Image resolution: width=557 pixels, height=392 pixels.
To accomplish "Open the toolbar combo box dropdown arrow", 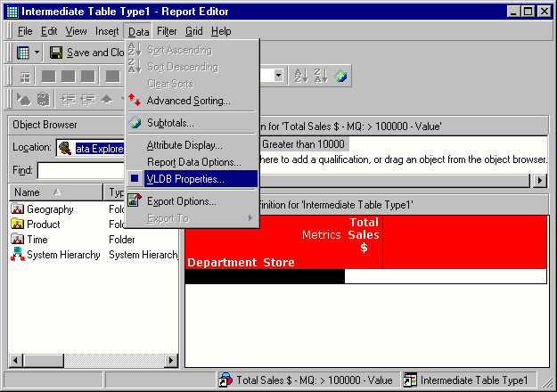I will tap(279, 77).
